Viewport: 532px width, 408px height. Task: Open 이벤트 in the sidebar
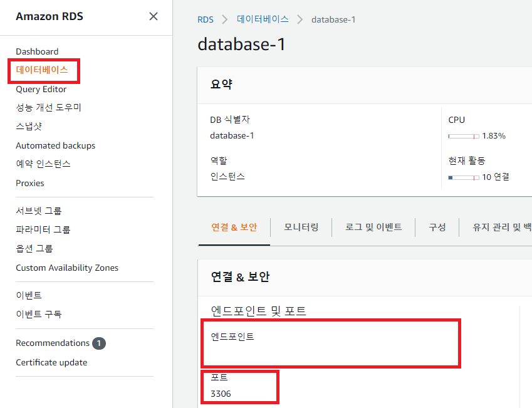click(x=29, y=295)
